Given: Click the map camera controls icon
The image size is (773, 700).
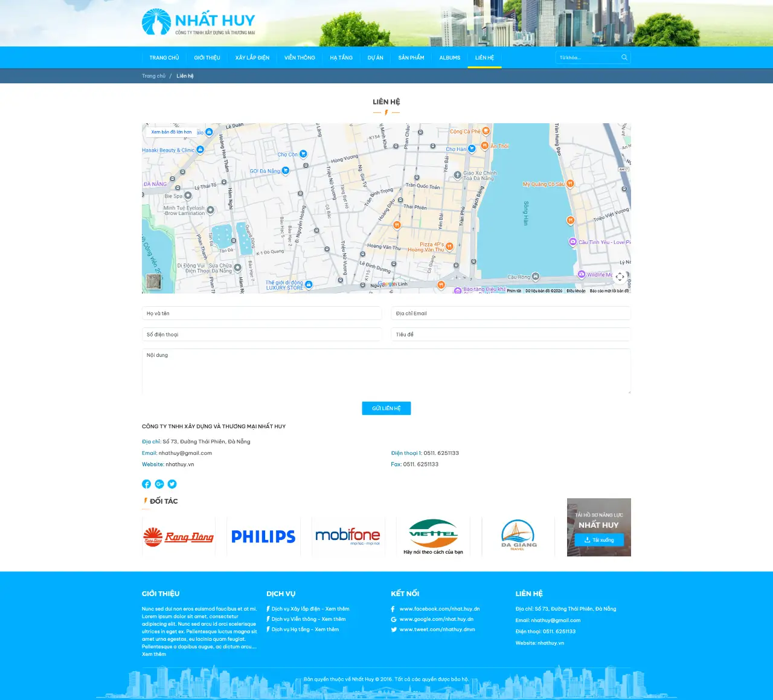Looking at the screenshot, I should click(x=620, y=277).
